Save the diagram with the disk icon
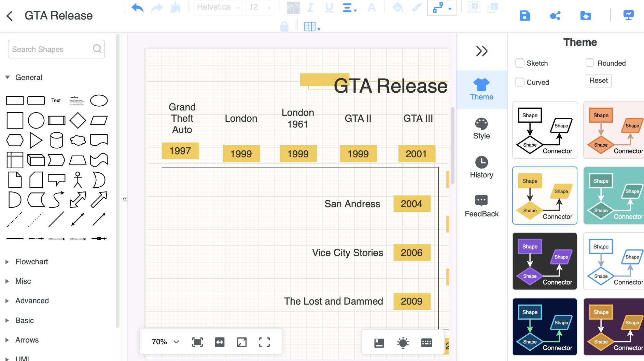This screenshot has width=644, height=361. tap(525, 16)
